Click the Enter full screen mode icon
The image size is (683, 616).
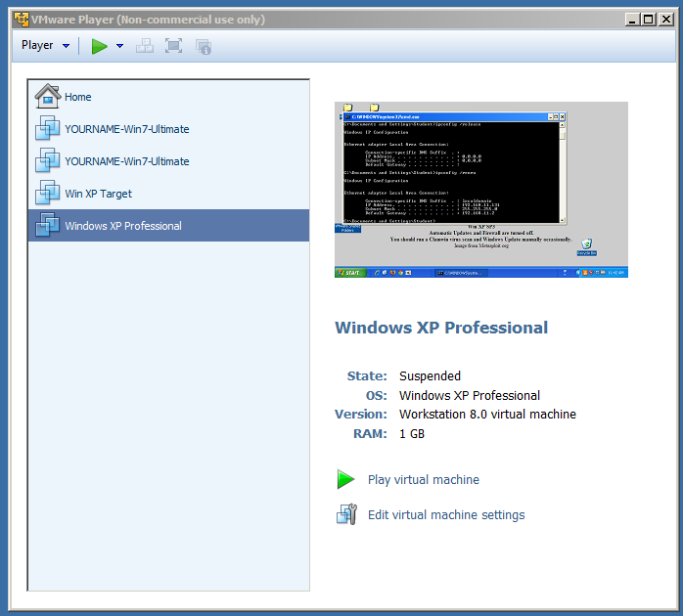pyautogui.click(x=173, y=46)
